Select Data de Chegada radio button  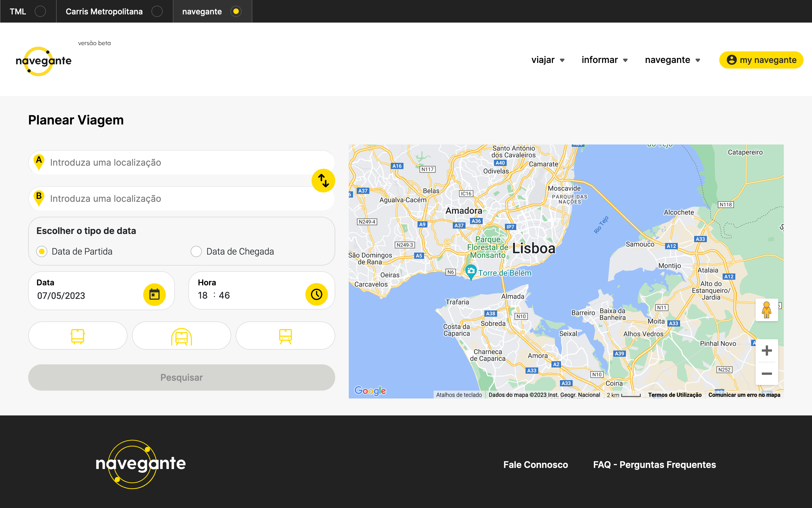pos(196,251)
